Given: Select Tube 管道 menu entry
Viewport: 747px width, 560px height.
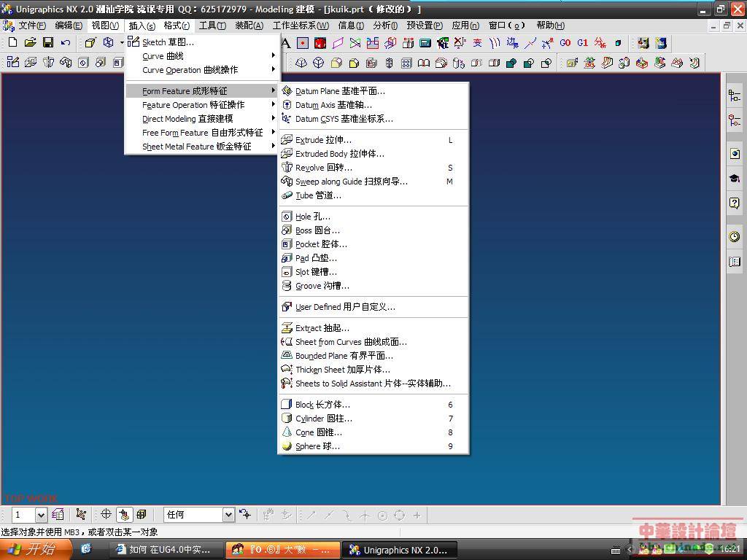Looking at the screenshot, I should [373, 195].
